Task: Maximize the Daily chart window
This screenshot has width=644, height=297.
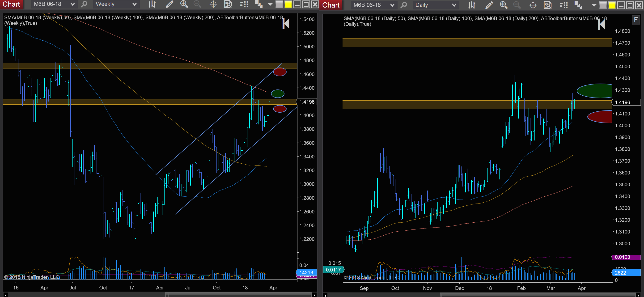Action: tap(630, 5)
